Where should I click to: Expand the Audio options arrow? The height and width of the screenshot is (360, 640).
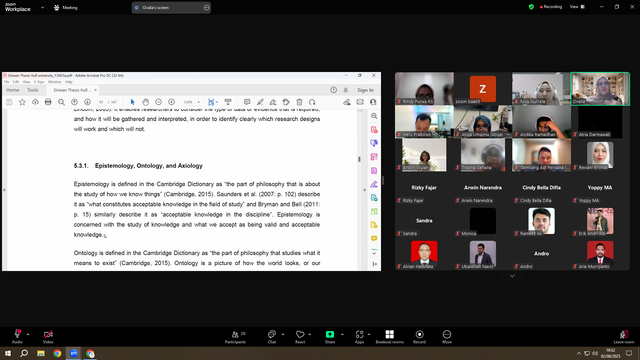coord(28,334)
